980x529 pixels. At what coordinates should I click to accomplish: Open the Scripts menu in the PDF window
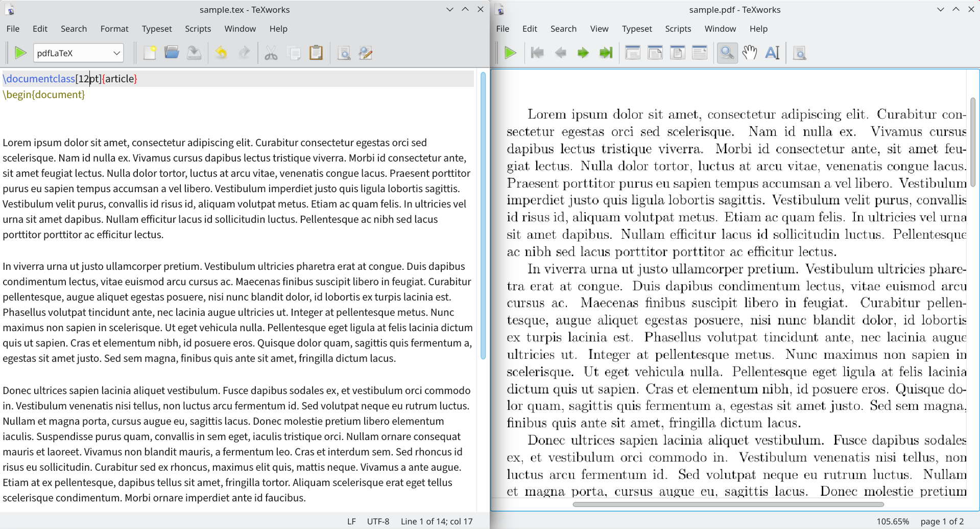678,29
